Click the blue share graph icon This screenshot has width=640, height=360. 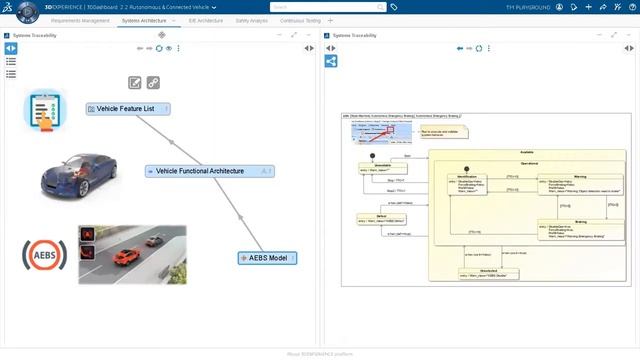[331, 61]
